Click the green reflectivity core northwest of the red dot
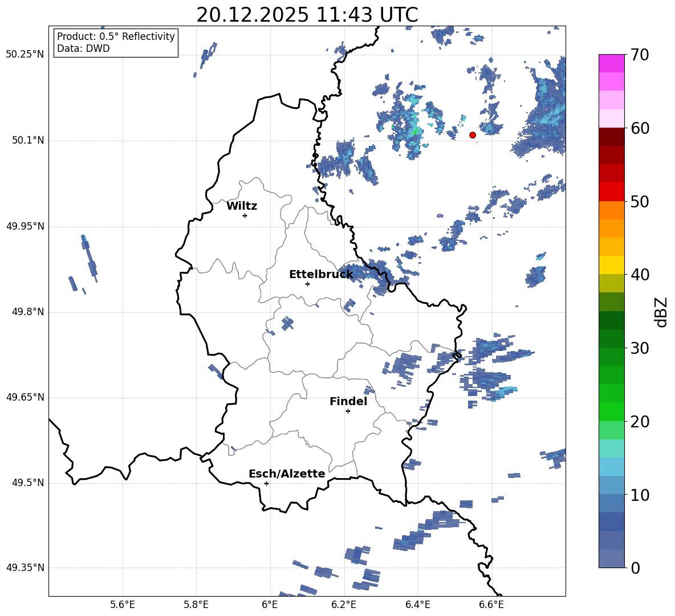This screenshot has width=675, height=616. tap(415, 130)
